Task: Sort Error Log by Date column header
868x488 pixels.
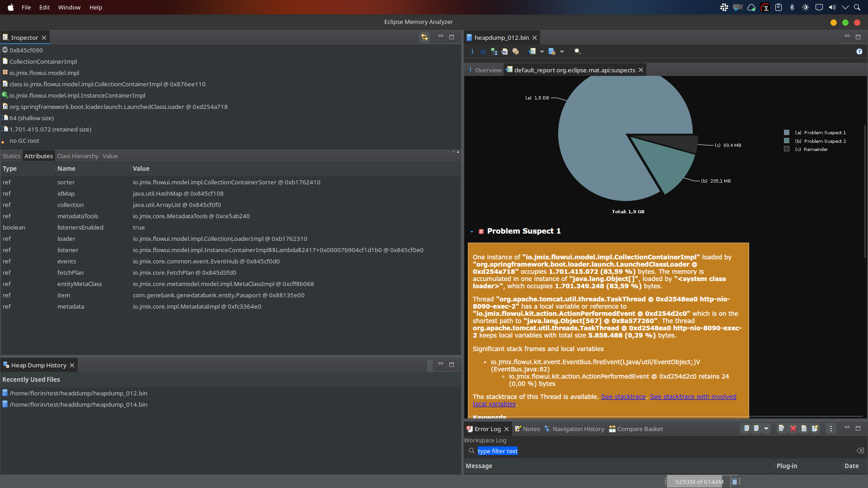Action: [x=854, y=466]
